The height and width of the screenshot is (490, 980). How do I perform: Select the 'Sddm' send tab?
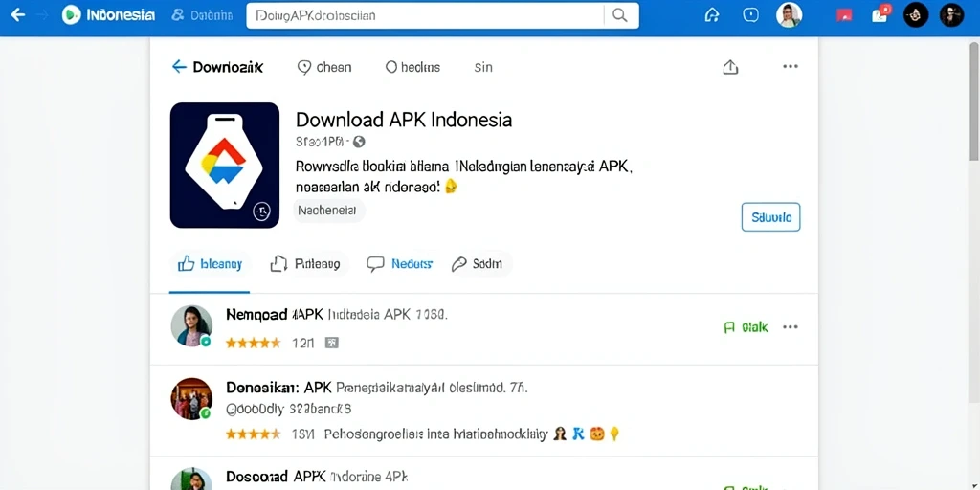click(478, 264)
